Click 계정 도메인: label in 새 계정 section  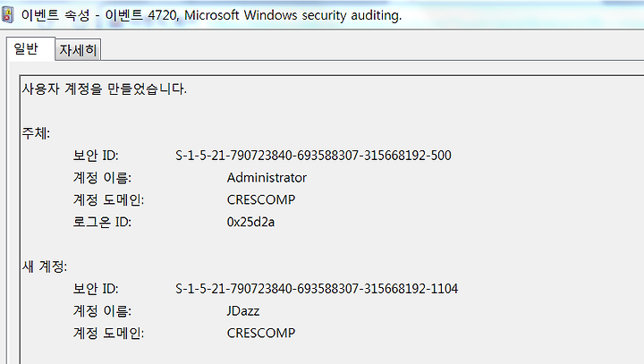coord(108,333)
